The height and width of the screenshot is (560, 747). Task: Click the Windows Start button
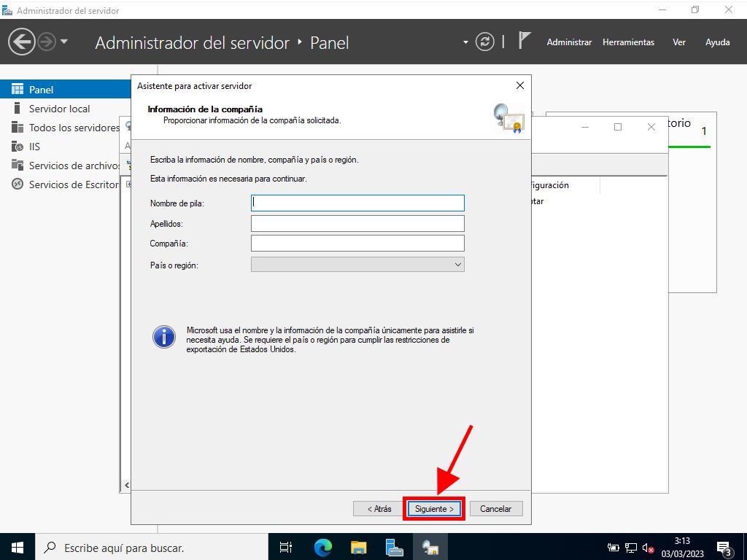point(18,547)
